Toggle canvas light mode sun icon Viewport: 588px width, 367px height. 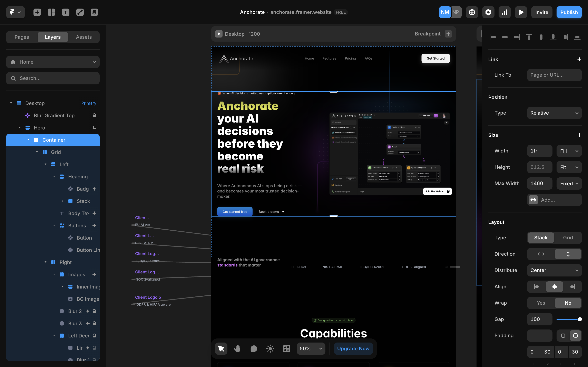coord(270,349)
